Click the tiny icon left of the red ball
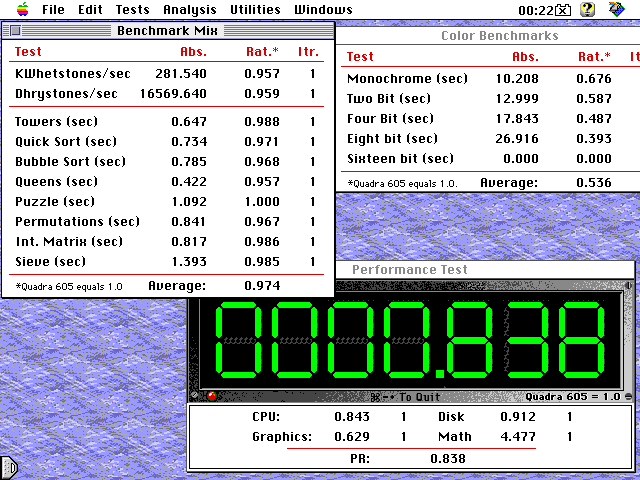The width and height of the screenshot is (640, 480). [195, 395]
